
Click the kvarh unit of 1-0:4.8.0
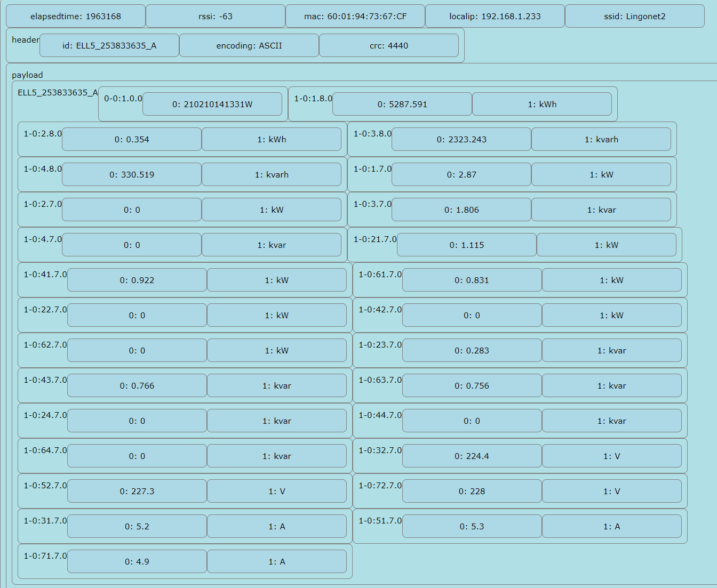coord(272,174)
